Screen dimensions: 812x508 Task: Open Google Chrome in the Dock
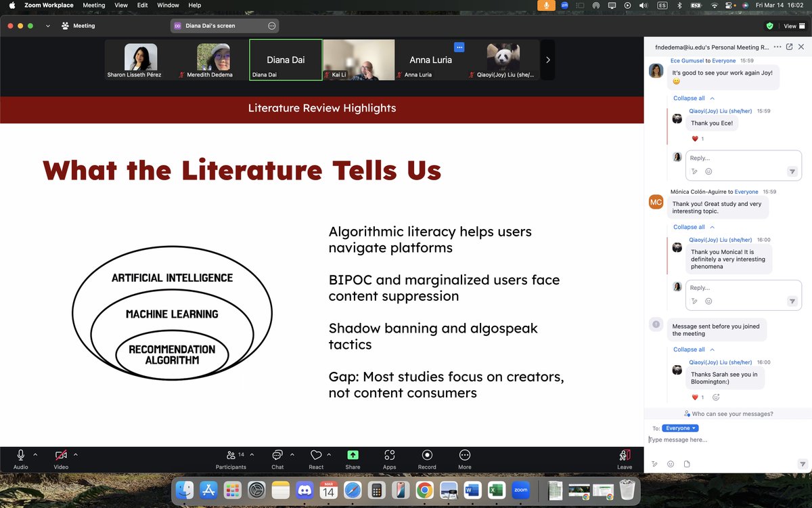[x=424, y=490]
